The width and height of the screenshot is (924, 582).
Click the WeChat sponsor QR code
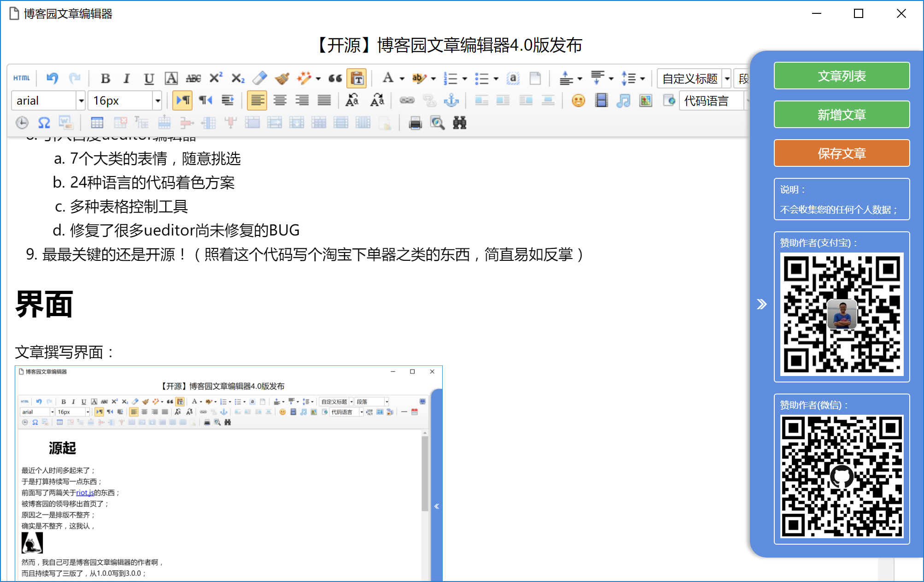pos(842,476)
